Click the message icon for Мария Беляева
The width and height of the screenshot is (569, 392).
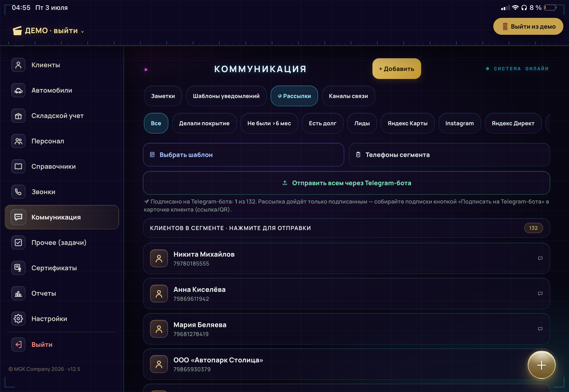click(540, 329)
